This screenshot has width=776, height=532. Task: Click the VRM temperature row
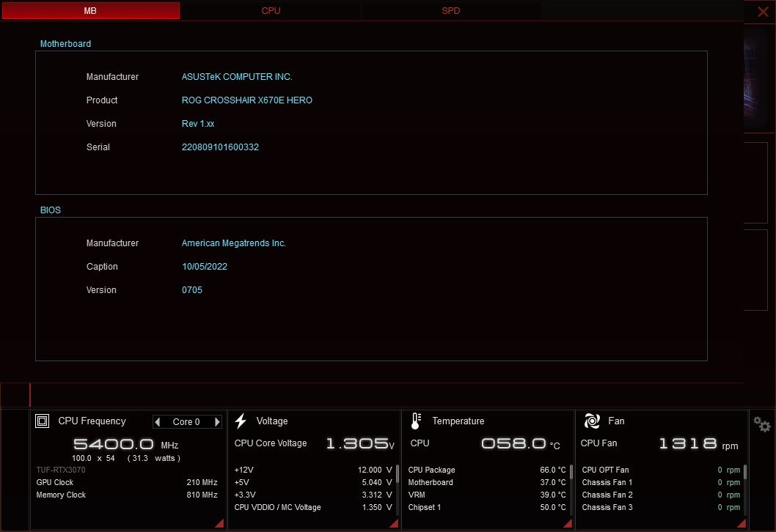click(487, 495)
